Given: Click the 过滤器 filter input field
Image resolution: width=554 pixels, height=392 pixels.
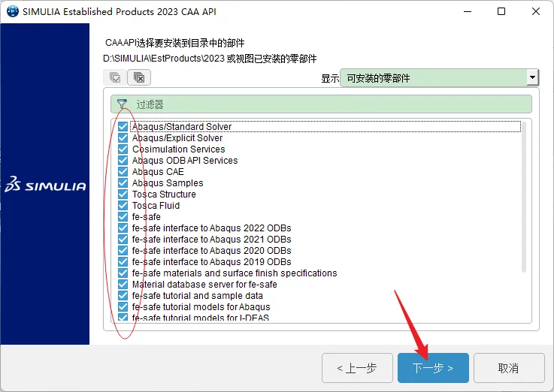Looking at the screenshot, I should point(321,104).
